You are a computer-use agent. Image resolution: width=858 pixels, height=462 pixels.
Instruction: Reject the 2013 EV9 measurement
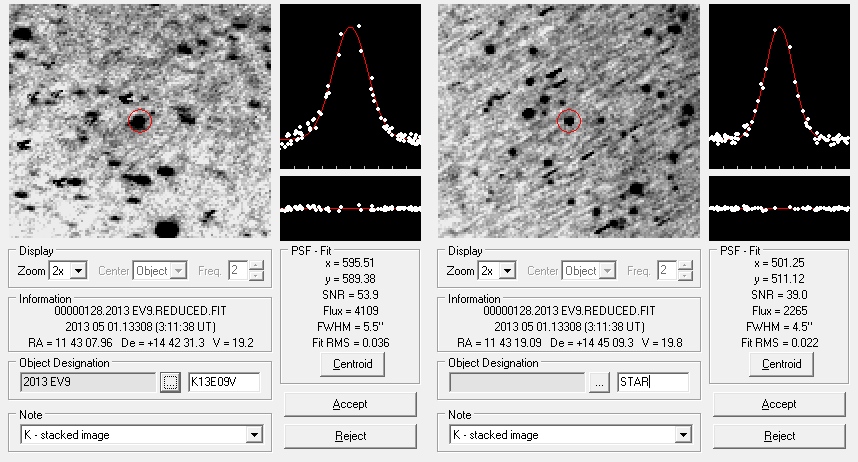pos(350,436)
